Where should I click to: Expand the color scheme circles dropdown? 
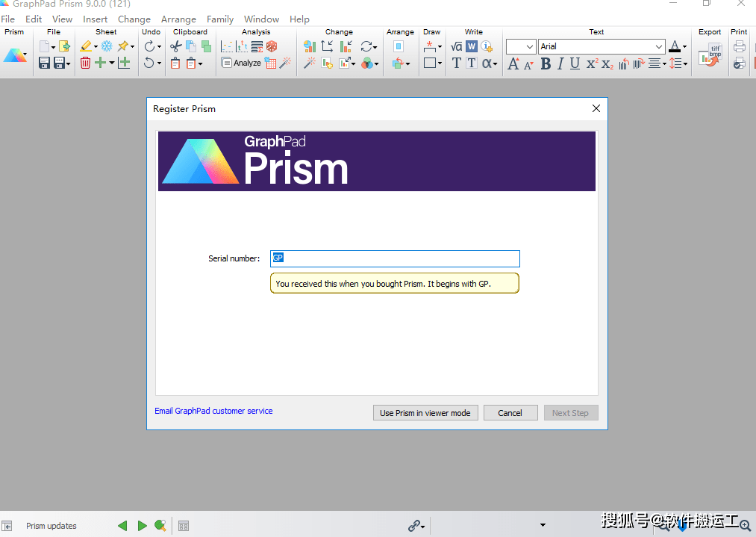[377, 63]
